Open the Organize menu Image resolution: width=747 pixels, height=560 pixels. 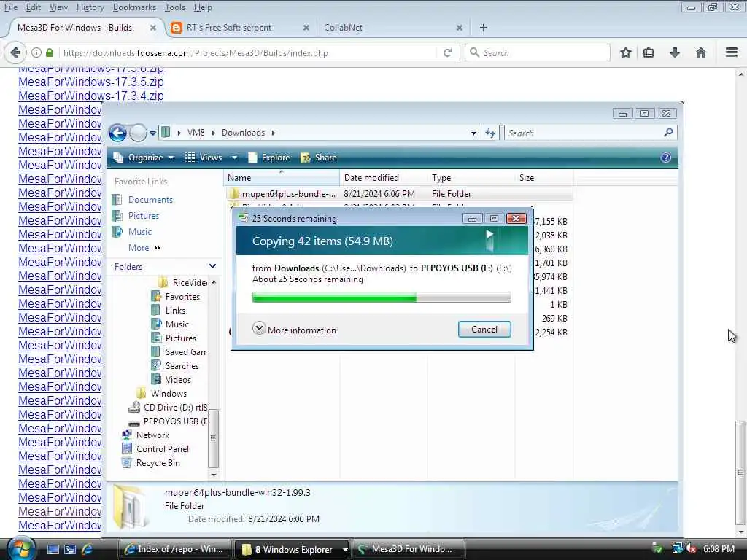pyautogui.click(x=144, y=157)
